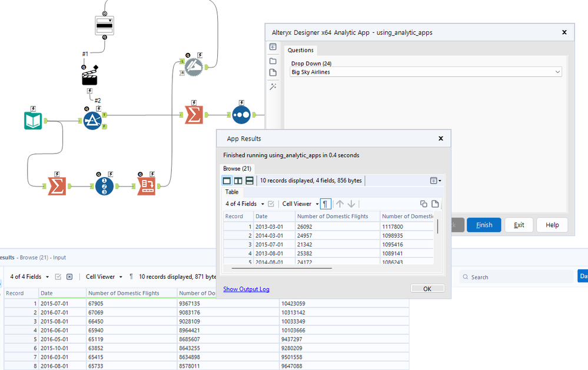
Task: Open the add-table dropdown in App Results
Action: [x=436, y=181]
